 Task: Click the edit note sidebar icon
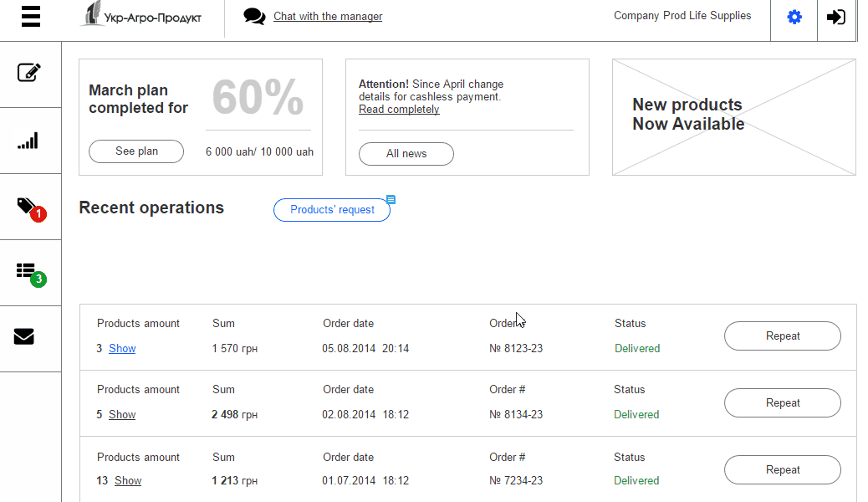coord(29,73)
